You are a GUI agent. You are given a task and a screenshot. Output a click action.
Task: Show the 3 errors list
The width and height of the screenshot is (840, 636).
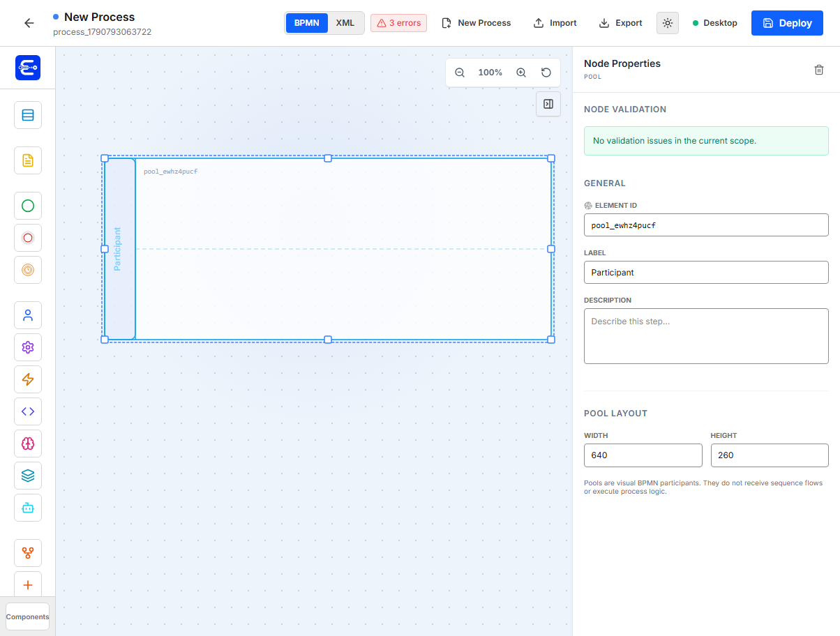[399, 23]
